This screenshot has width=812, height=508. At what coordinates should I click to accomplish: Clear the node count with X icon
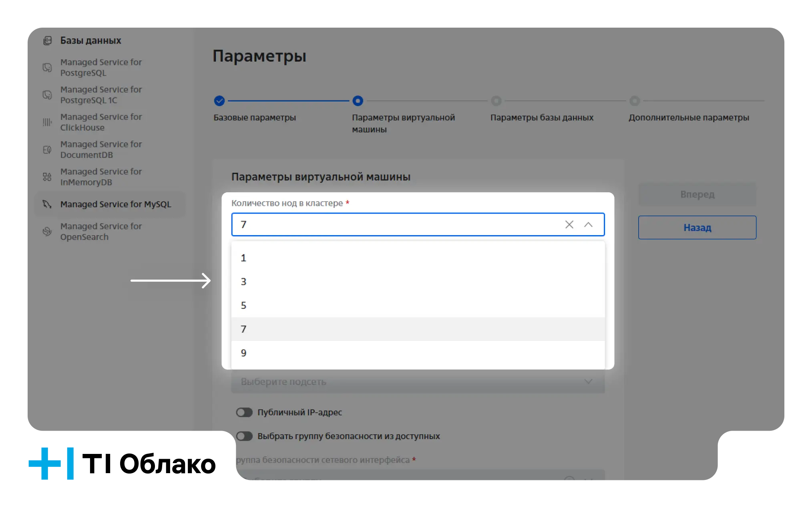[569, 224]
